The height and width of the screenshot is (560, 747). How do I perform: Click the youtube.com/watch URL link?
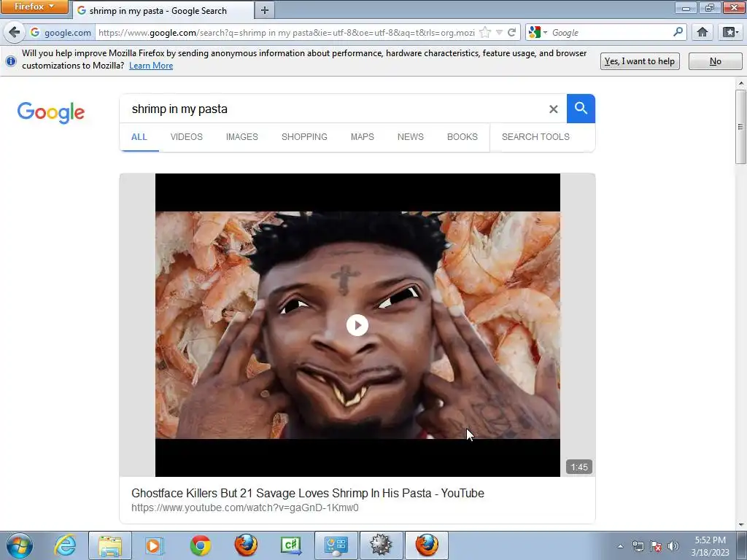tap(245, 507)
